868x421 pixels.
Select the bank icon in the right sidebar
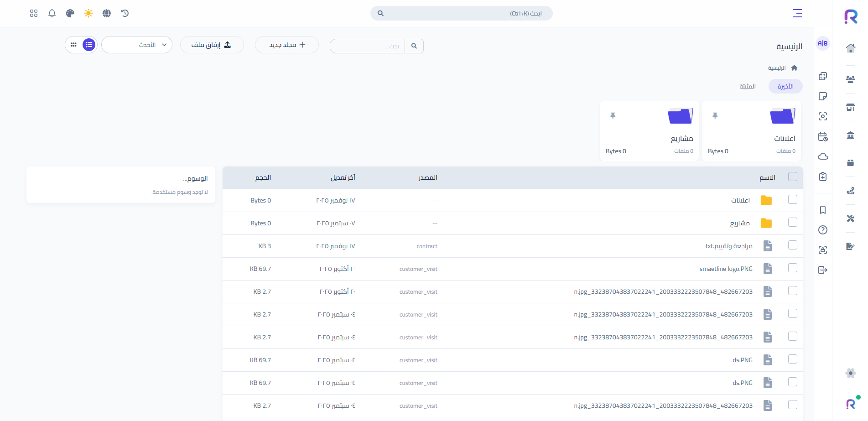coord(851,135)
